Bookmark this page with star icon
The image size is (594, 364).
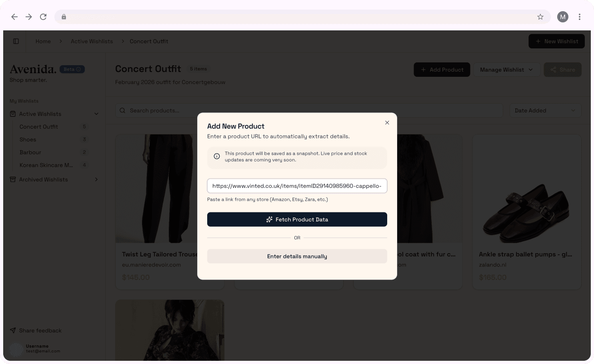click(x=540, y=17)
